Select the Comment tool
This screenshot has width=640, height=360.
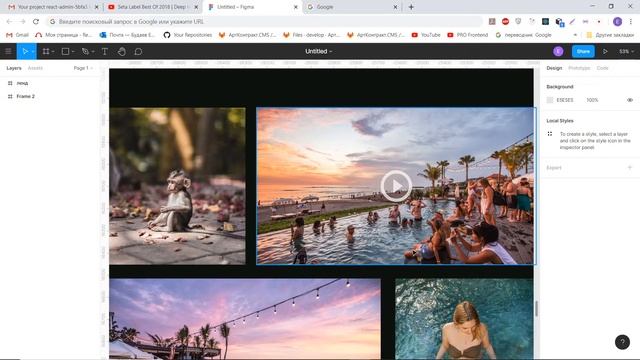[x=138, y=51]
